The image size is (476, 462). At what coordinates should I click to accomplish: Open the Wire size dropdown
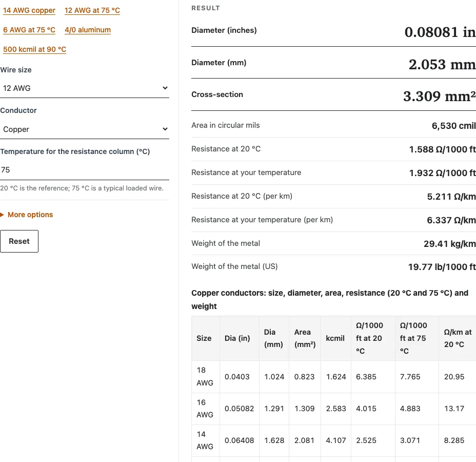pyautogui.click(x=85, y=88)
